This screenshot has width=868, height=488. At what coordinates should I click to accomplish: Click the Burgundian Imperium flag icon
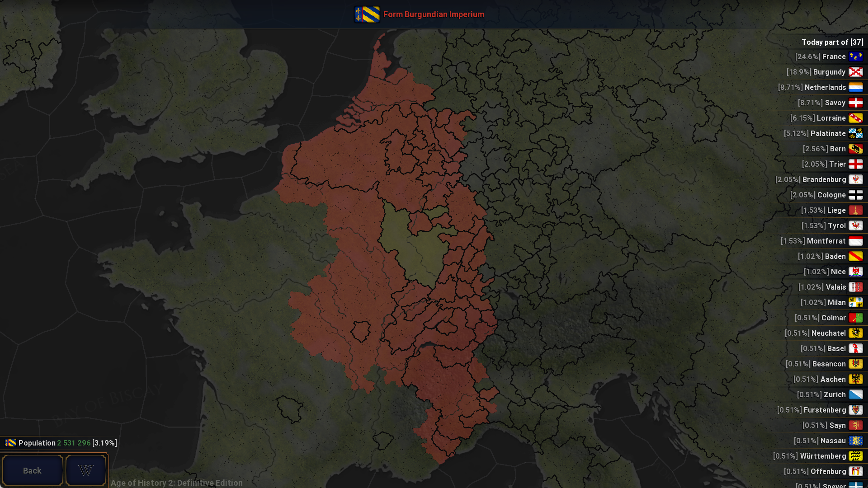[x=367, y=14]
